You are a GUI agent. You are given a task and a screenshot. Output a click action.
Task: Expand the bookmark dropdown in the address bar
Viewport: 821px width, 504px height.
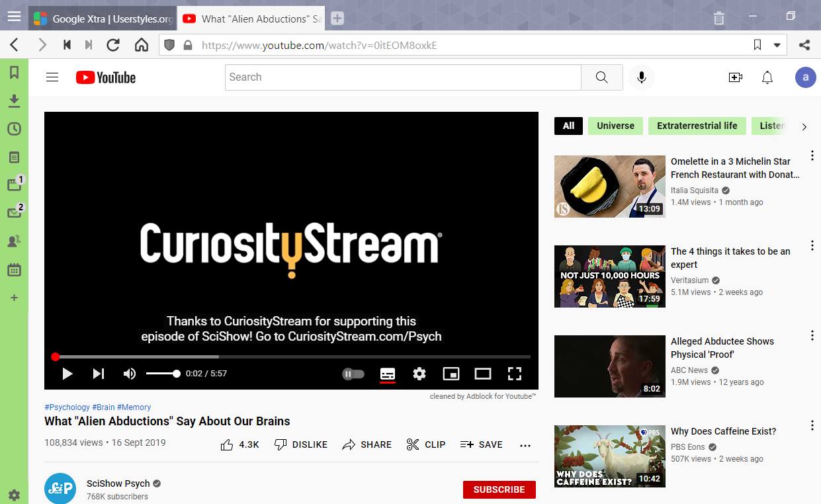(777, 45)
